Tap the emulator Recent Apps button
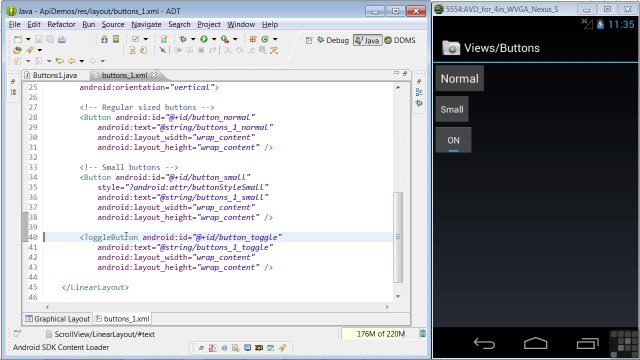 [587, 344]
